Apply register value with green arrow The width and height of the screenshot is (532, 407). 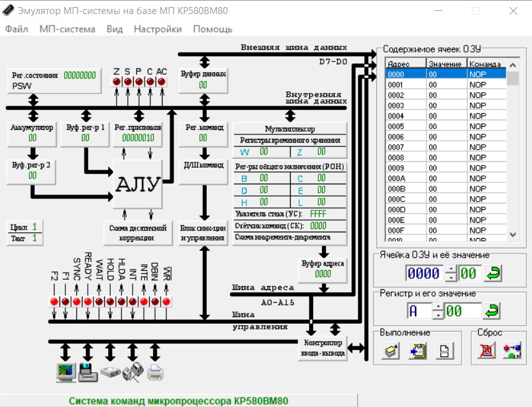[x=492, y=310]
